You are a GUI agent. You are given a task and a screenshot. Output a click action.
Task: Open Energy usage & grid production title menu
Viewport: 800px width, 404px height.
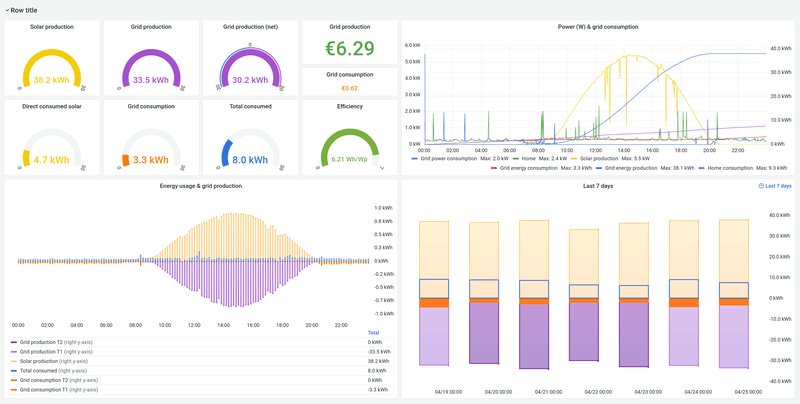(201, 186)
